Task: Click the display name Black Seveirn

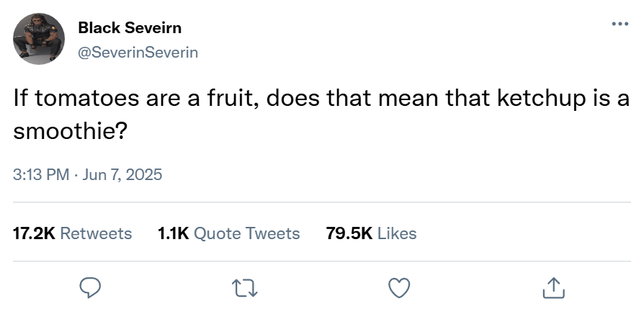Action: click(x=130, y=28)
